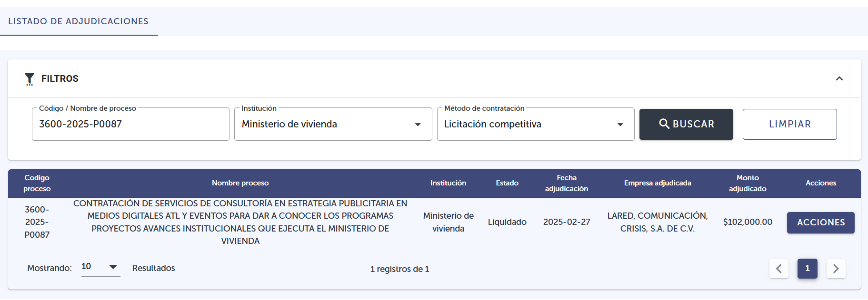Click the amount $102,000.00 cell

pos(748,222)
